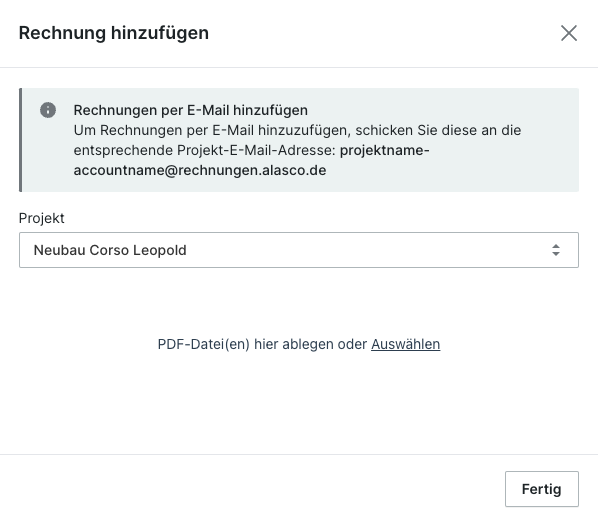
Task: Click the Rechnung hinzufügen dialog title
Action: click(x=114, y=33)
